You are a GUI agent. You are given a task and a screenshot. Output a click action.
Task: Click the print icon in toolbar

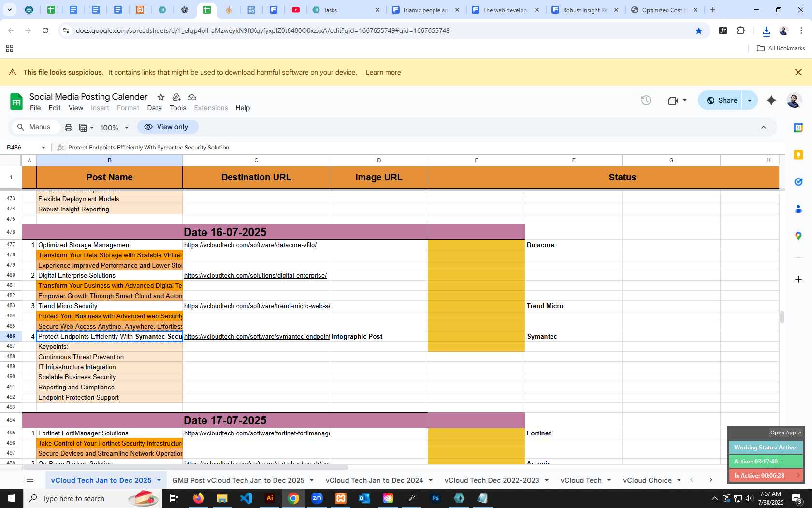coord(69,128)
